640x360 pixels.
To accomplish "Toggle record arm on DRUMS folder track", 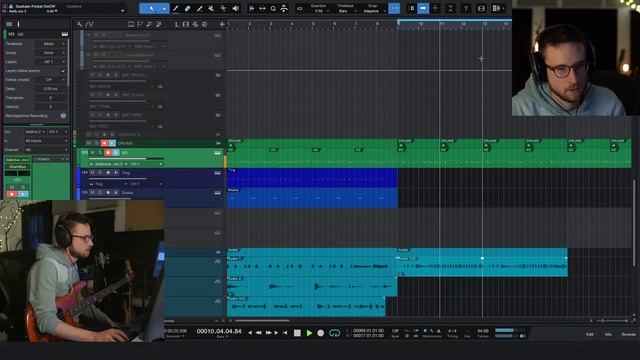I will tap(104, 143).
